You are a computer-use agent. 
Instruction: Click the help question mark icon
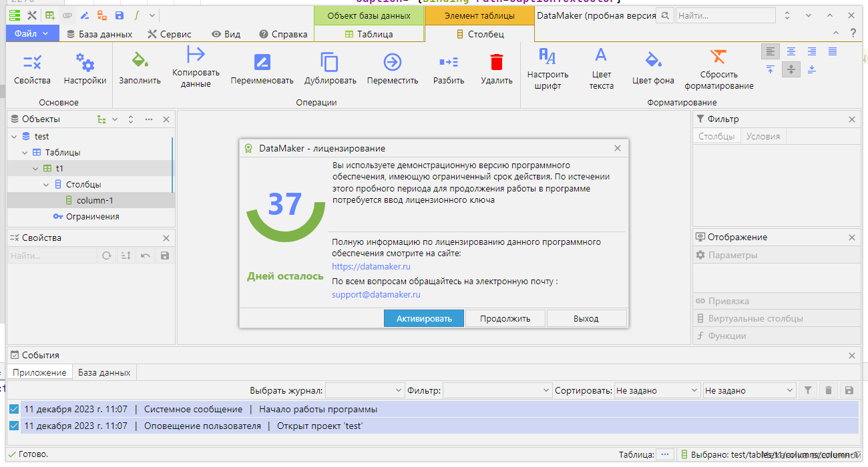(x=853, y=33)
